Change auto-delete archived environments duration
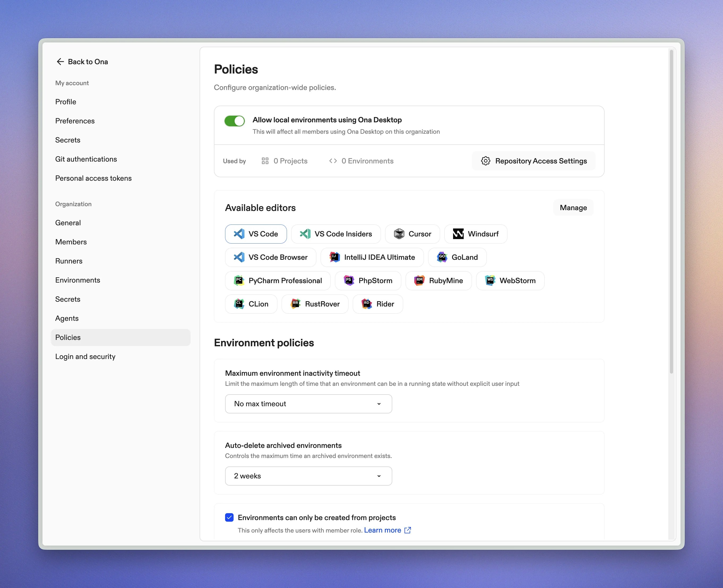 [x=308, y=476]
